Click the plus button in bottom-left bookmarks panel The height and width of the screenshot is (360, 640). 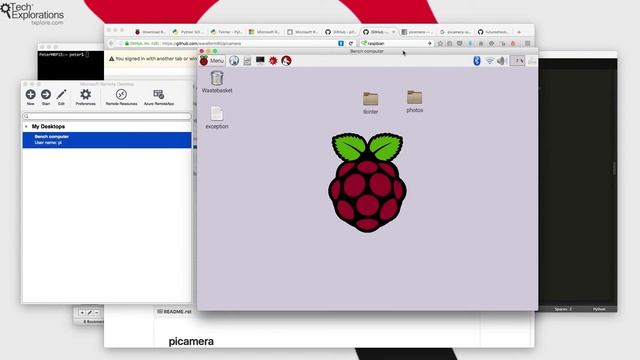click(82, 312)
